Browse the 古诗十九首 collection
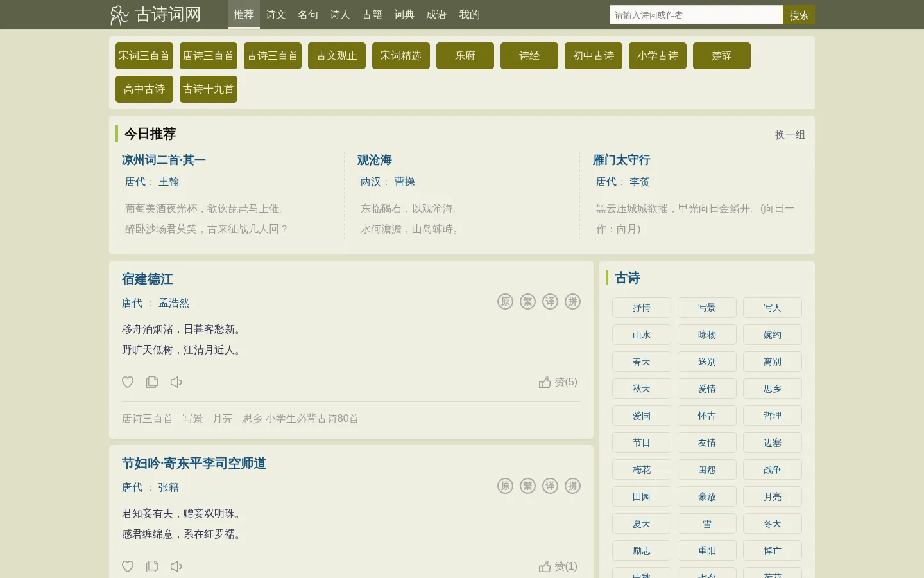This screenshot has height=578, width=924. pyautogui.click(x=209, y=89)
